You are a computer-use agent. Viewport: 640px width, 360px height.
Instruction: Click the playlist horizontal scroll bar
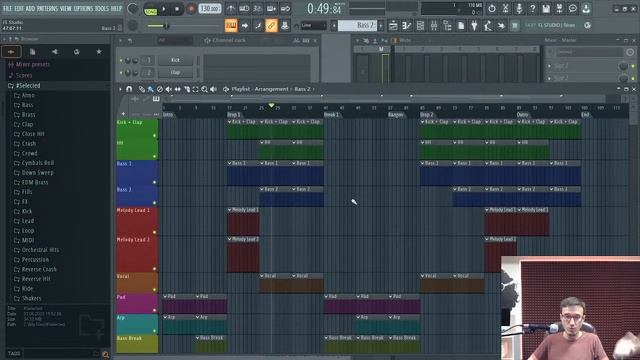coord(388,98)
